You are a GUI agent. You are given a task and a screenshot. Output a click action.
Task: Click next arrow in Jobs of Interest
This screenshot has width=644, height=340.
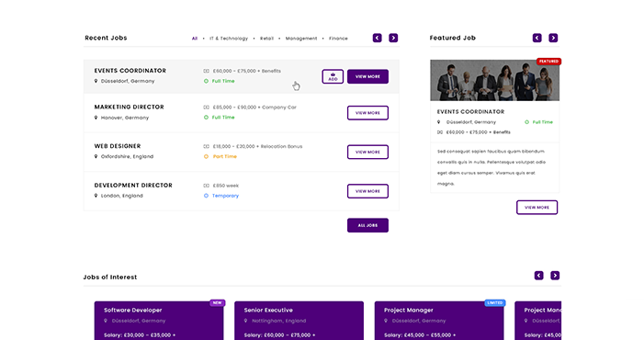[555, 276]
